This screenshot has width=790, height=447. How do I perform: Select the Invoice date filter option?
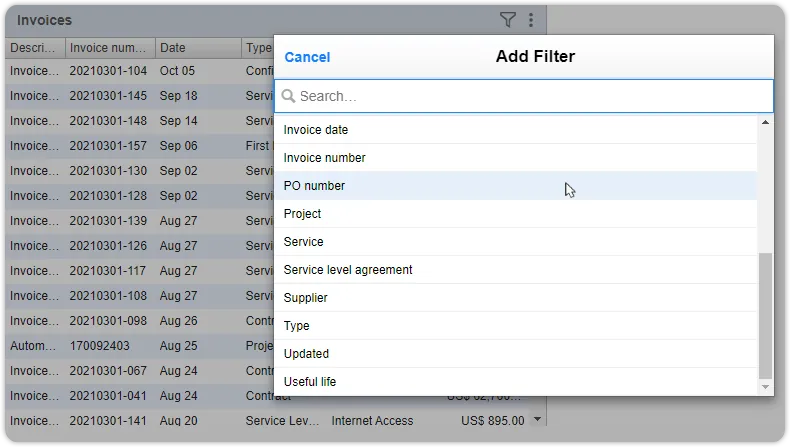(x=515, y=130)
